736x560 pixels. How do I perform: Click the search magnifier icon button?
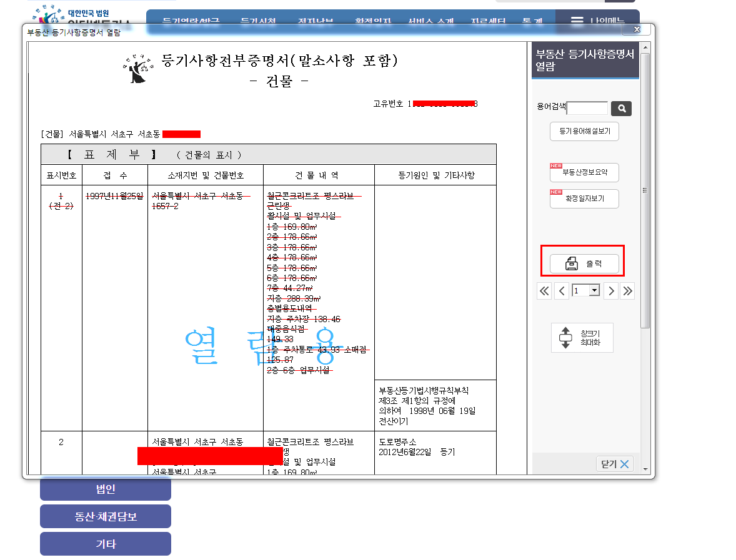point(622,109)
